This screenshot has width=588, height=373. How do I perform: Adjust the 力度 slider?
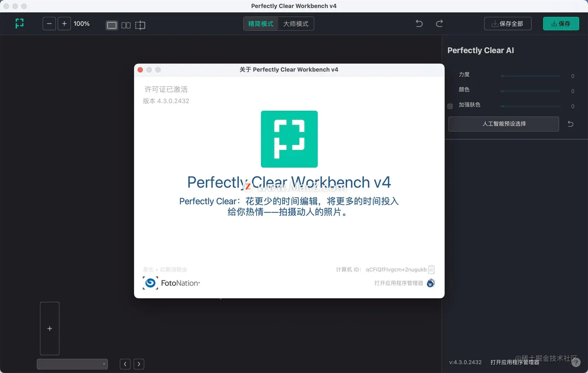[530, 76]
